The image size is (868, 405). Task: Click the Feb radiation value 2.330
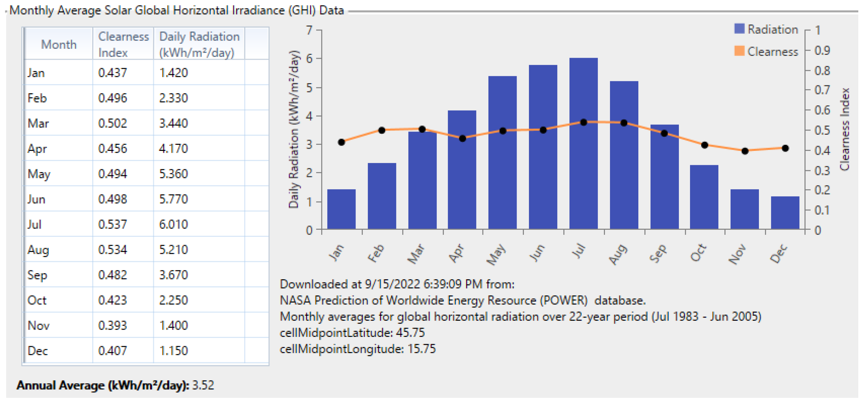tap(173, 98)
